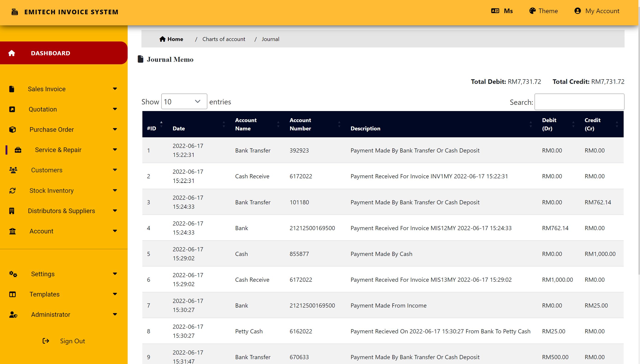Click the Emitech cash register logo icon

(15, 12)
